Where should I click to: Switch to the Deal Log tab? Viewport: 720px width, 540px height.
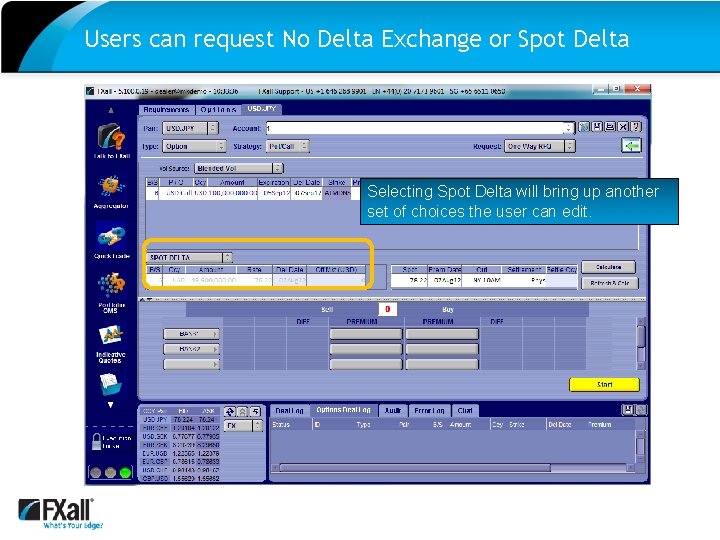(289, 411)
